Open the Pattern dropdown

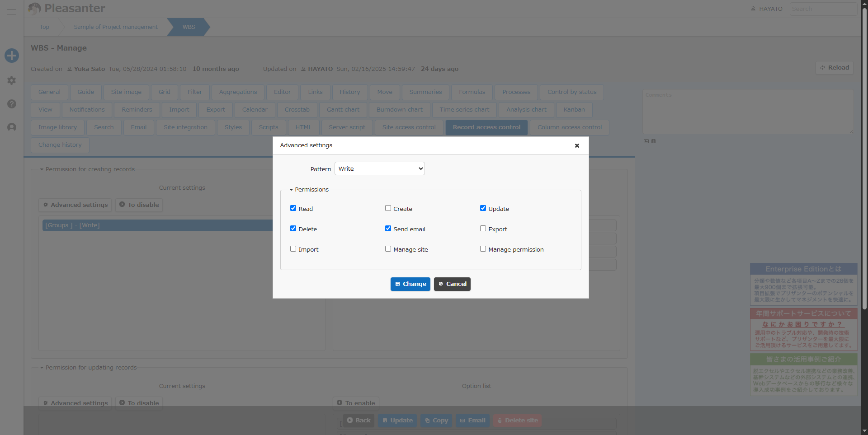point(380,168)
